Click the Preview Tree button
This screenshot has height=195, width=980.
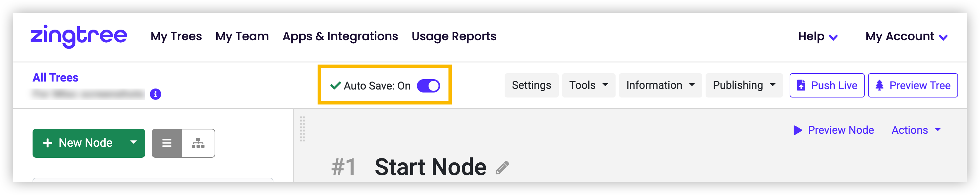[913, 85]
